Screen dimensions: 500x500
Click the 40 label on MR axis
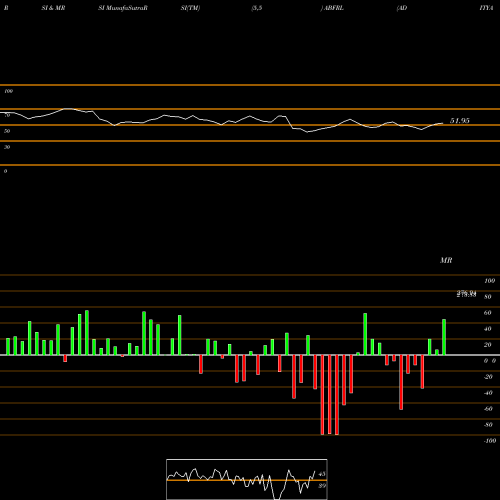pyautogui.click(x=488, y=329)
